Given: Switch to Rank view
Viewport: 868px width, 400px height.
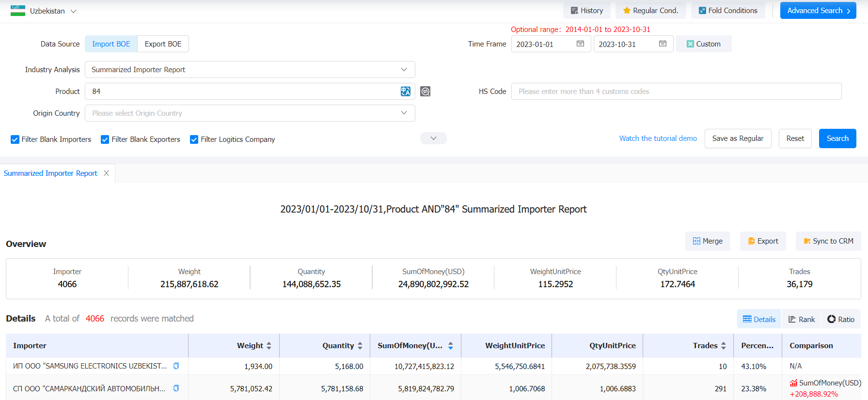Looking at the screenshot, I should [x=802, y=319].
